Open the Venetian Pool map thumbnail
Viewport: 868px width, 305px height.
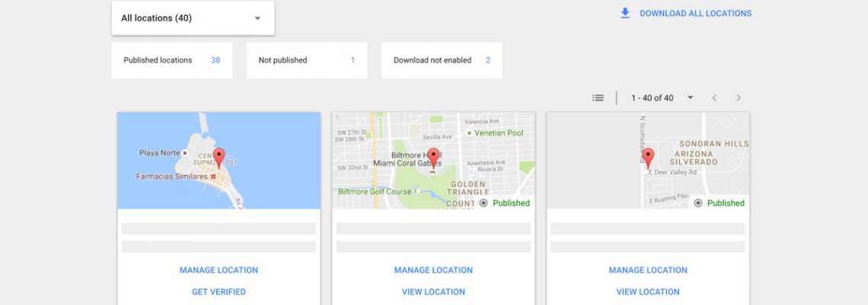433,160
